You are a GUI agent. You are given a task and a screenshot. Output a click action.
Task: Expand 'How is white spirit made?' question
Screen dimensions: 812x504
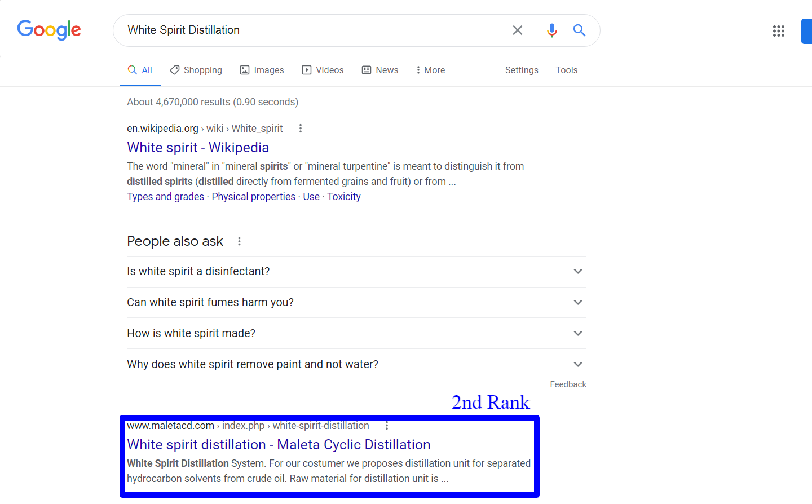point(356,333)
